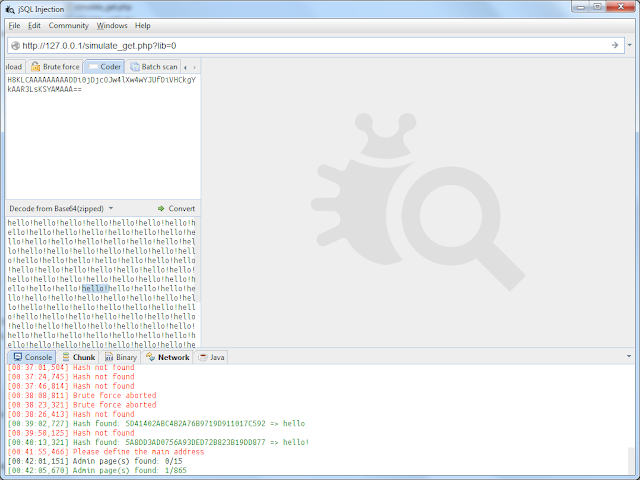Click the Batch scan tab icon
Image resolution: width=640 pixels, height=480 pixels.
pos(134,67)
